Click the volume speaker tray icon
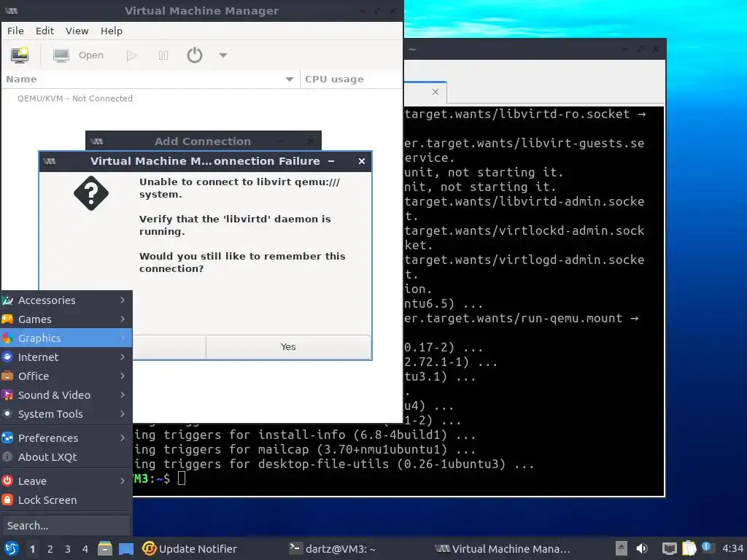This screenshot has height=560, width=747. (x=642, y=548)
